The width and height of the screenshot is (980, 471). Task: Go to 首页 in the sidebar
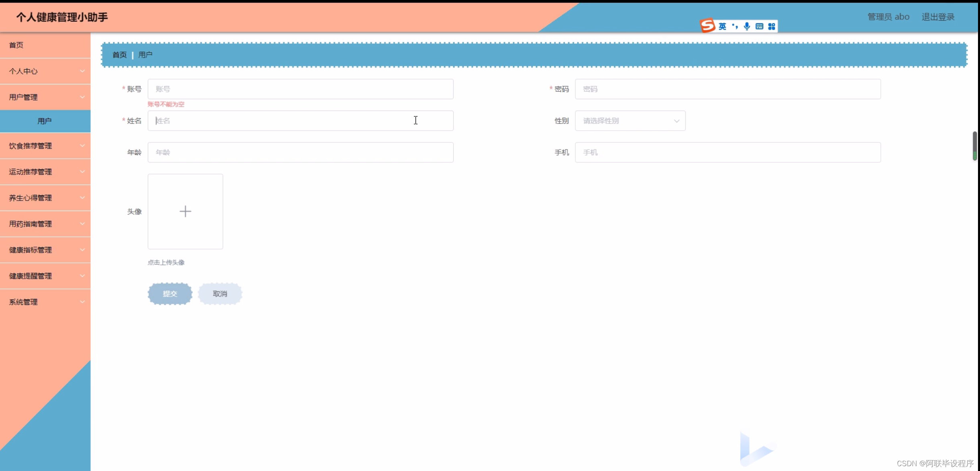point(16,45)
